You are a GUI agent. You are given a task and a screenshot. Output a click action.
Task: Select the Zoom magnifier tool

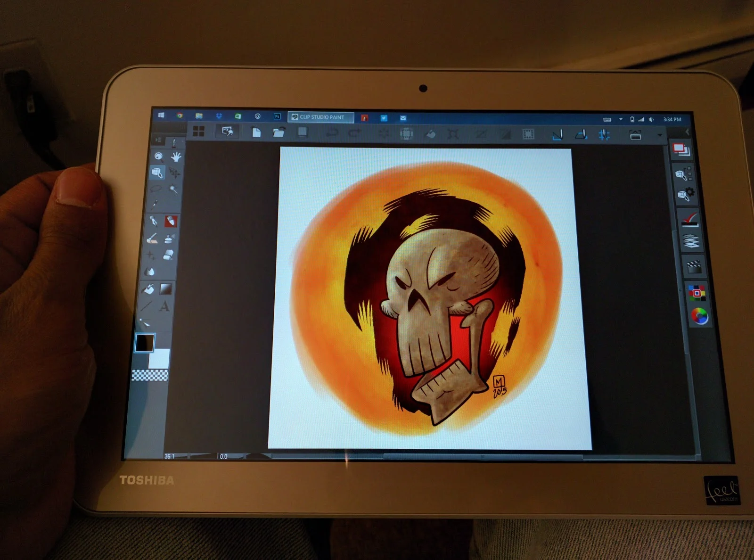click(x=159, y=156)
